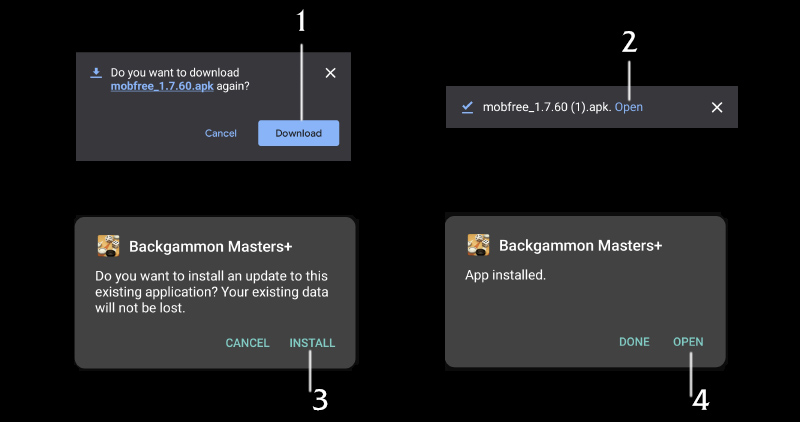Click the 'Do you want to install an update' message
Screen dimensions: 800x422
pyautogui.click(x=212, y=292)
